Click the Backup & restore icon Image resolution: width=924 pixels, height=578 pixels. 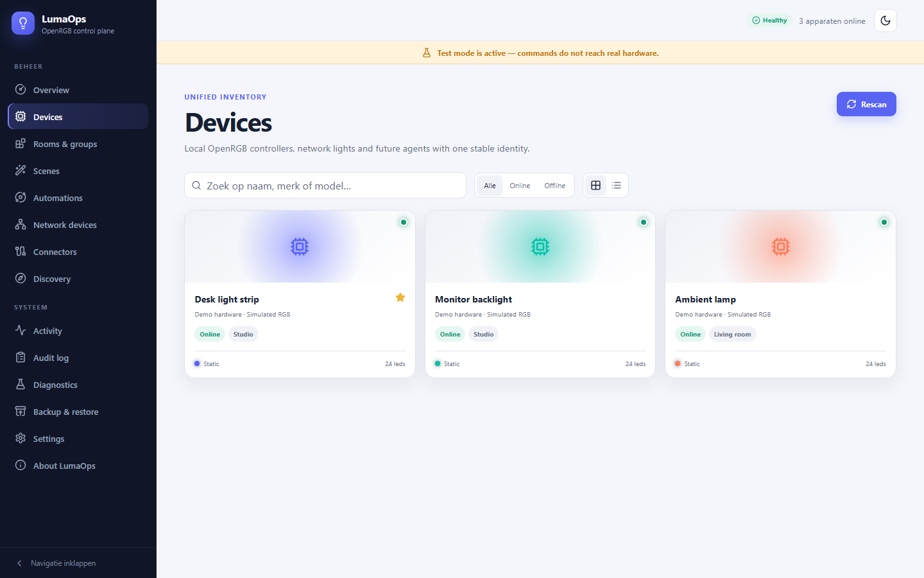tap(21, 412)
